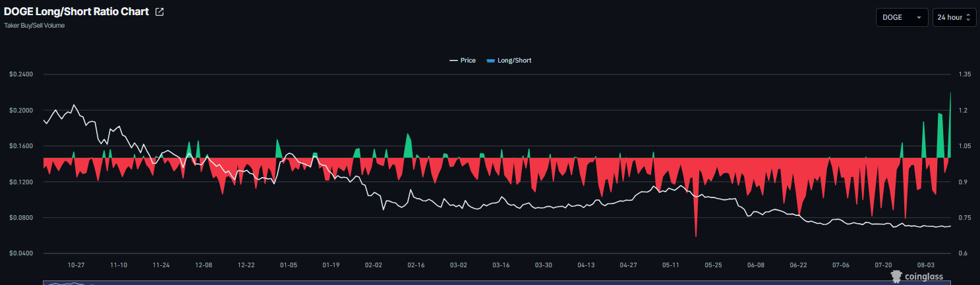Screen dimensions: 980x285
Task: Click the $0.1600 price axis label
Action: (x=20, y=146)
